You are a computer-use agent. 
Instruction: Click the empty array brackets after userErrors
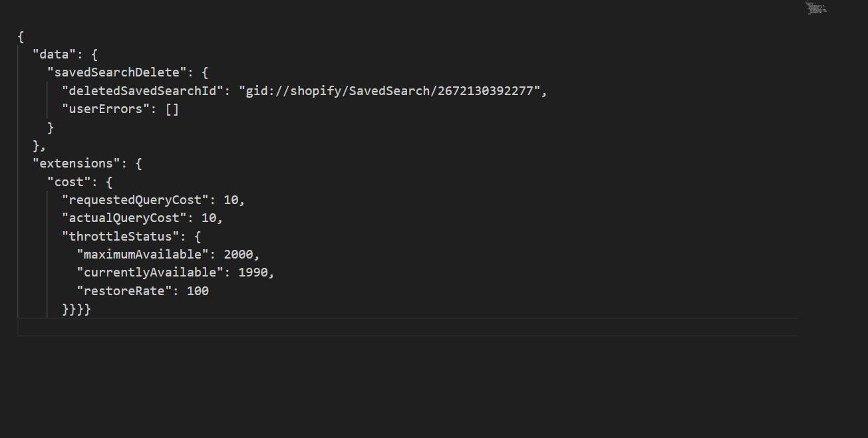tap(172, 109)
